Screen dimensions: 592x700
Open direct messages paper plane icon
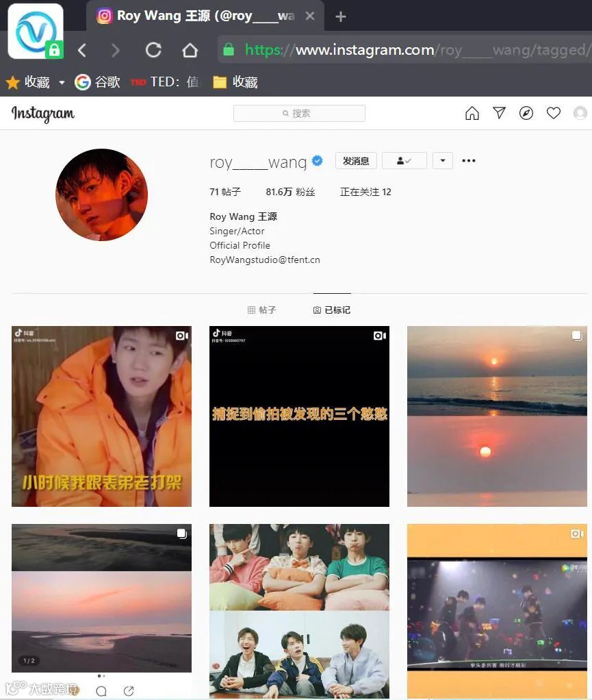(499, 113)
